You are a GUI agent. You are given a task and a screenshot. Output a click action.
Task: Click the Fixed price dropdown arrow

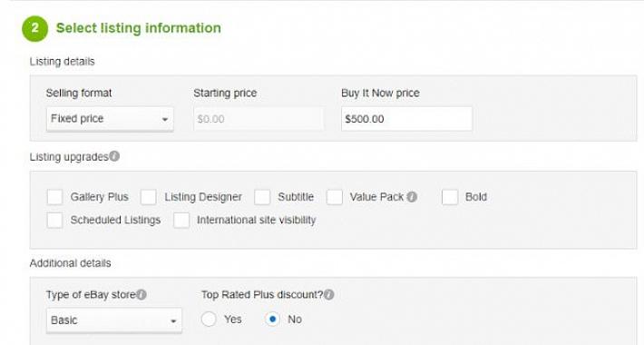coord(165,120)
